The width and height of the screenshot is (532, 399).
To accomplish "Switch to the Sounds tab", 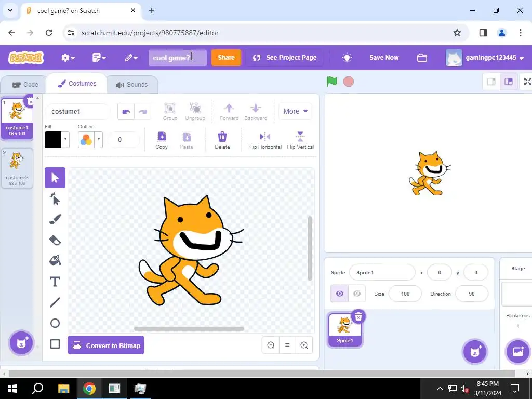I will pyautogui.click(x=132, y=85).
